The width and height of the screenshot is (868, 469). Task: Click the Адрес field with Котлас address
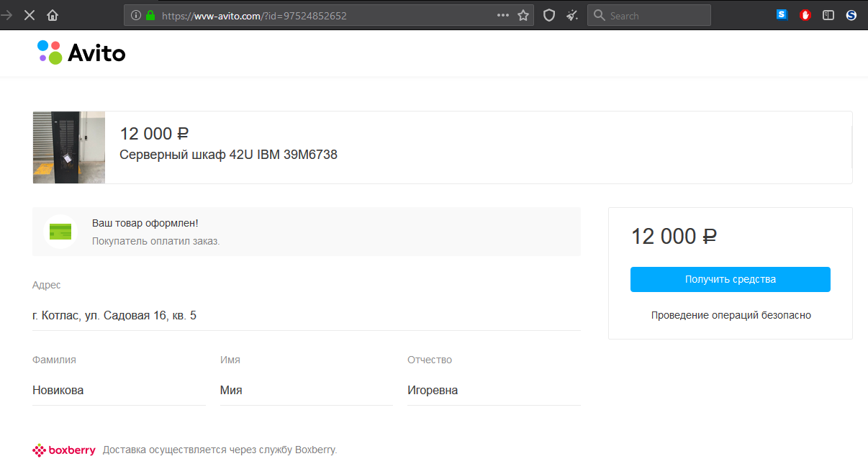click(306, 316)
